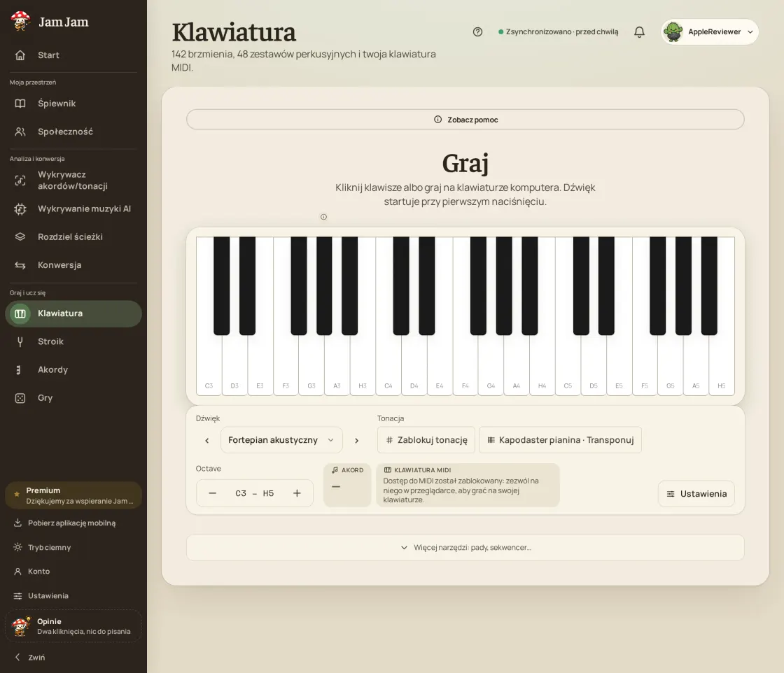Screen dimensions: 784x673
Task: Click the help question mark icon in header
Action: [x=477, y=32]
